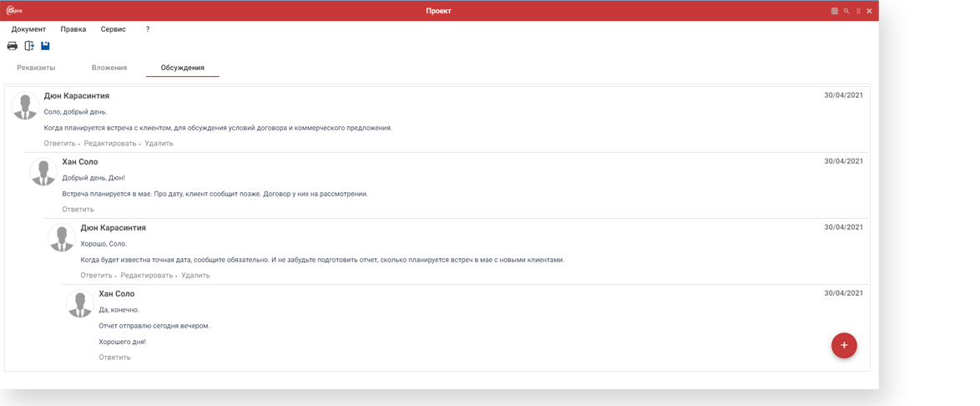Click the magnifier search icon in title bar
Image resolution: width=980 pixels, height=406 pixels.
coord(846,11)
